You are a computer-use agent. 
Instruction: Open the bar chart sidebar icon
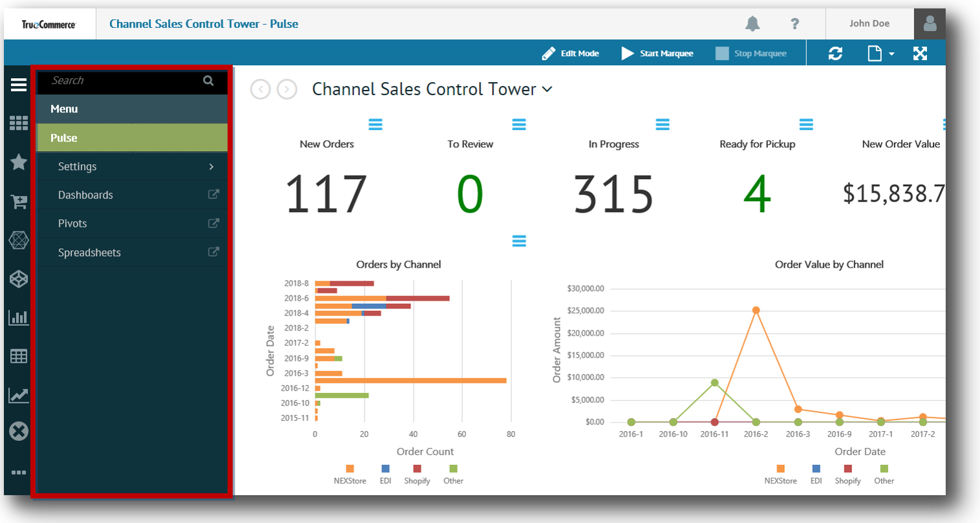pyautogui.click(x=19, y=317)
